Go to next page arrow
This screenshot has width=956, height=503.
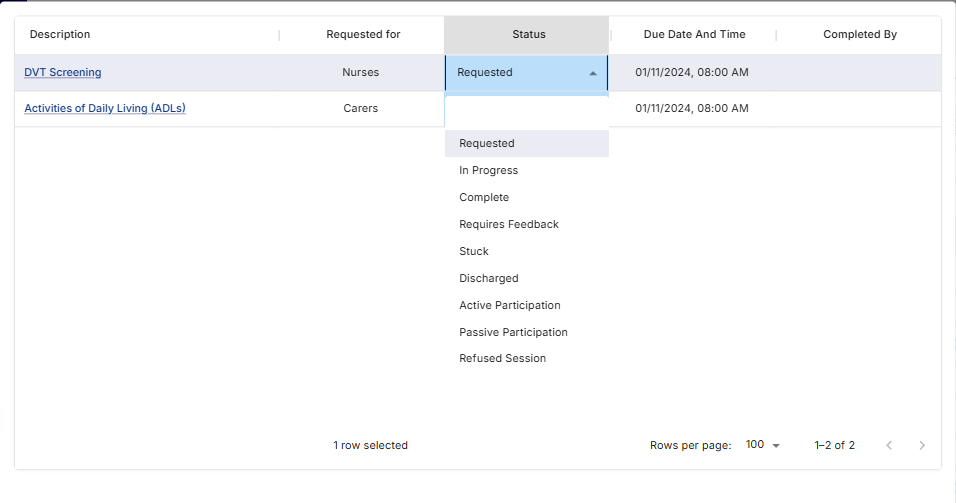[x=922, y=445]
